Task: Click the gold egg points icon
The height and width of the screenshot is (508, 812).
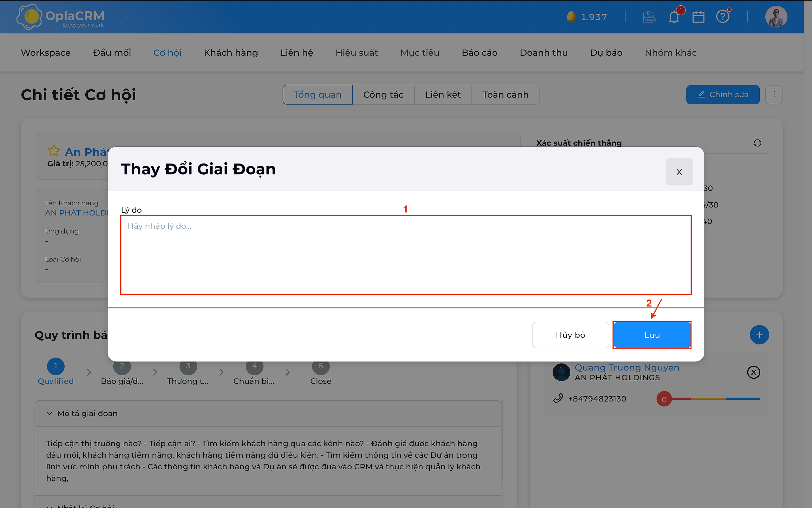Action: [x=571, y=17]
